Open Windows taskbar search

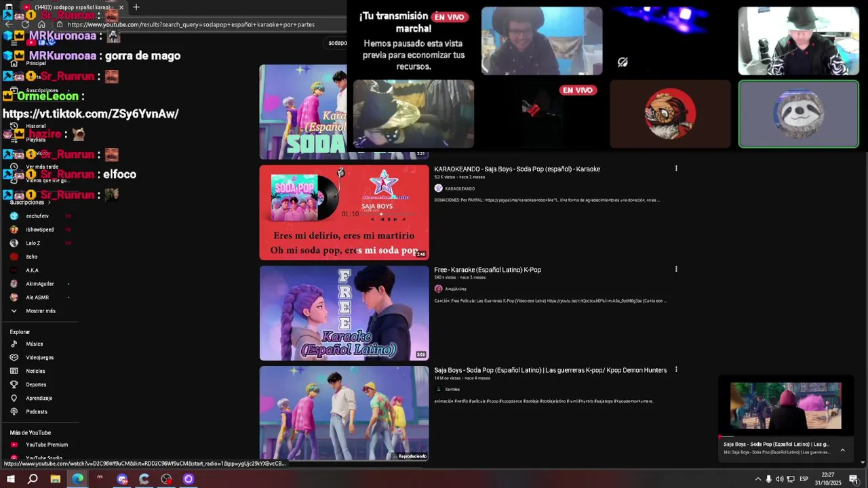pyautogui.click(x=33, y=479)
